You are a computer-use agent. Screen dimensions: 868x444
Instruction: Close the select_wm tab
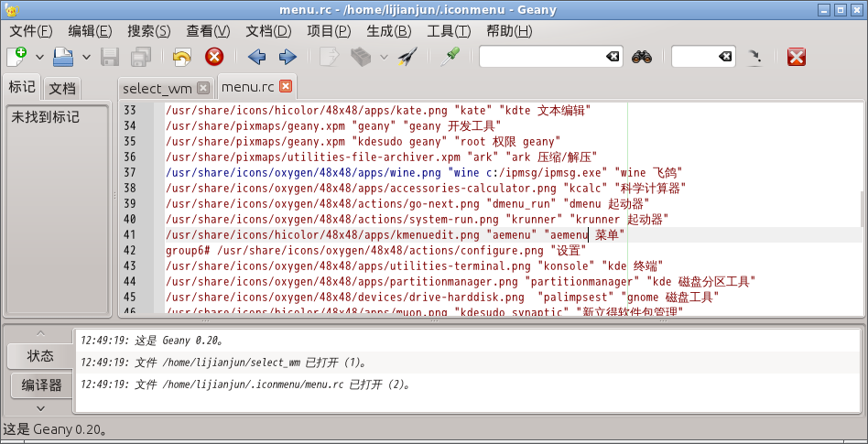(203, 88)
